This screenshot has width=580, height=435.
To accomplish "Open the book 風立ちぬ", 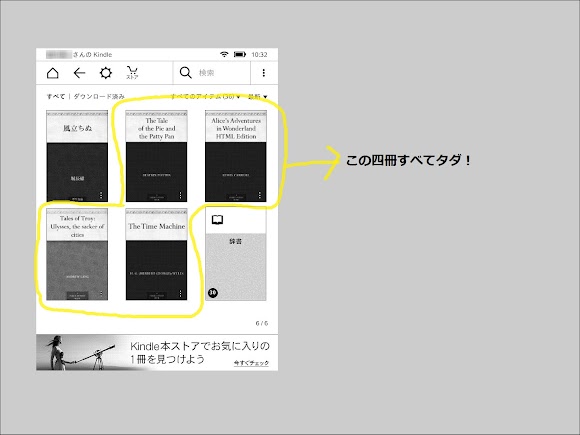I will click(x=77, y=156).
